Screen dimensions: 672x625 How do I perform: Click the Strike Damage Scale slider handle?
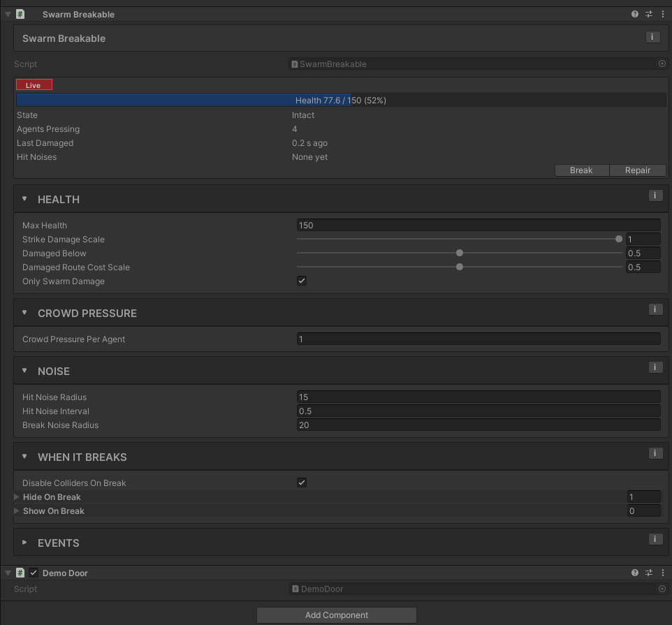pos(618,239)
